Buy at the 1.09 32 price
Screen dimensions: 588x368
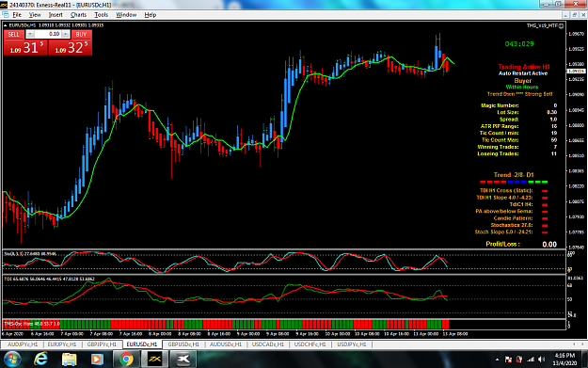click(x=71, y=48)
